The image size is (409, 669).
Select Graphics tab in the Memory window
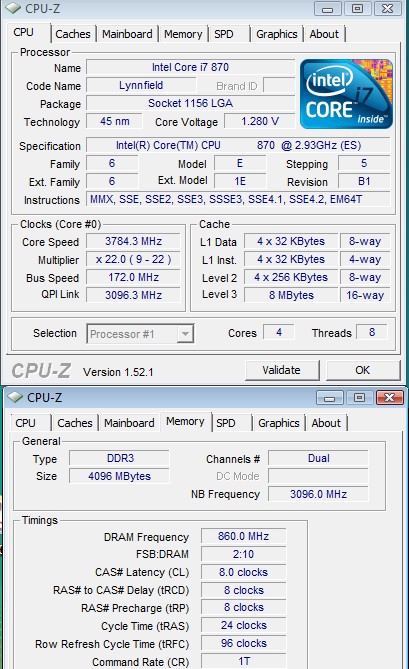(x=279, y=423)
